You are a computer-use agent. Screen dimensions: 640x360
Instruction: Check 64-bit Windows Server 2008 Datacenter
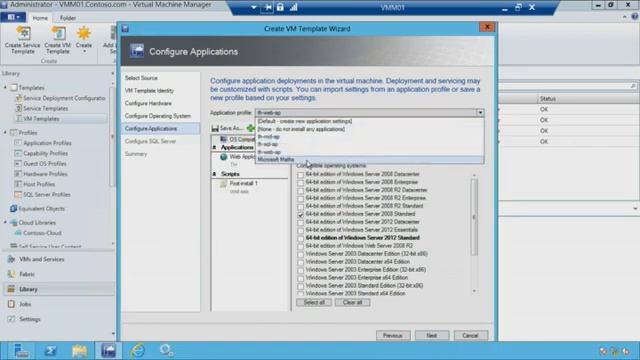click(301, 175)
